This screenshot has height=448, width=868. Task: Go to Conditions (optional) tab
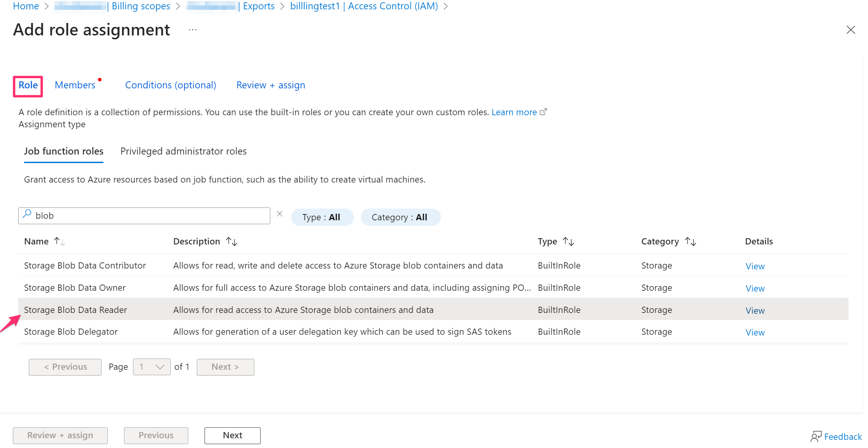pos(170,85)
